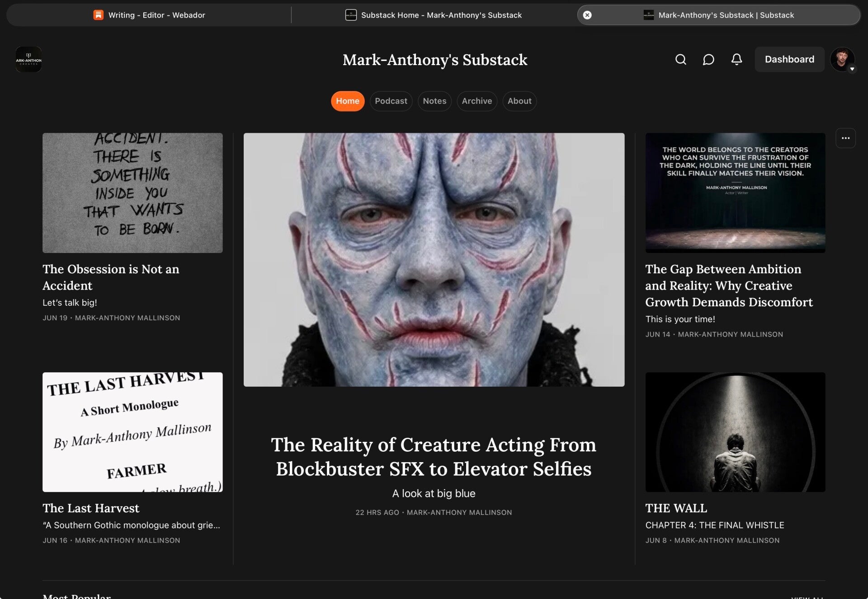Open the Podcast section
Image resolution: width=868 pixels, height=599 pixels.
(x=391, y=101)
